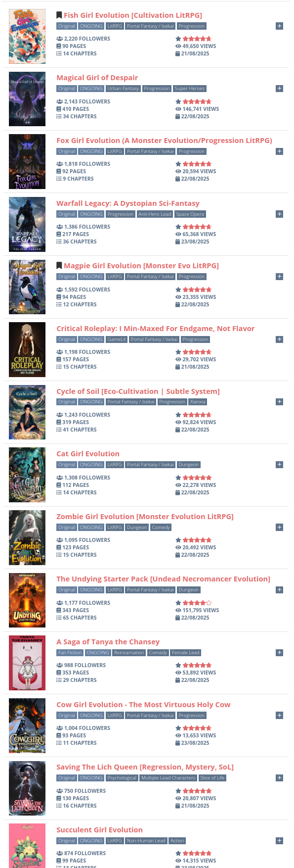
Task: Click followers icon under Cat Girl Evolution
Action: [59, 478]
